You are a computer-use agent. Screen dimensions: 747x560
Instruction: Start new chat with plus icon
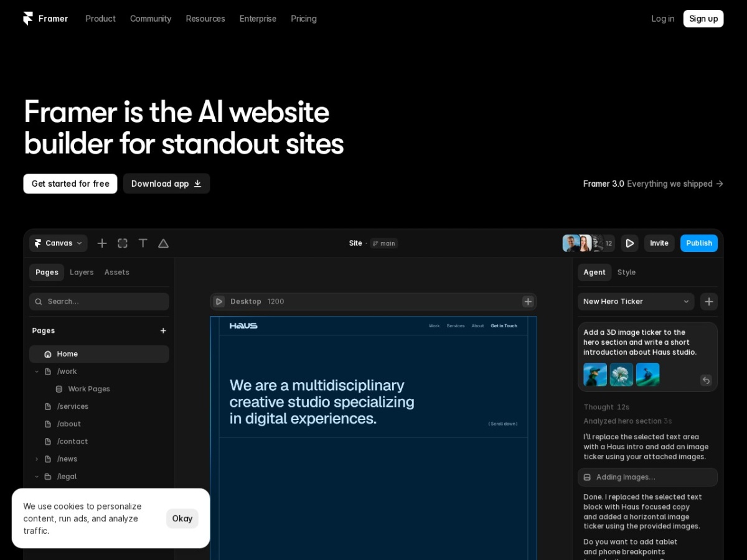point(709,301)
